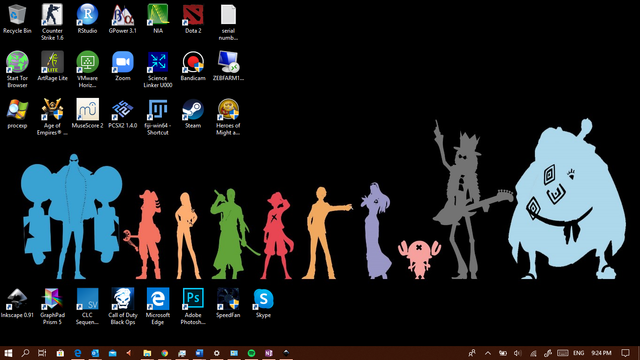
Task: Select the Heroes of Might shortcut
Action: pyautogui.click(x=228, y=117)
